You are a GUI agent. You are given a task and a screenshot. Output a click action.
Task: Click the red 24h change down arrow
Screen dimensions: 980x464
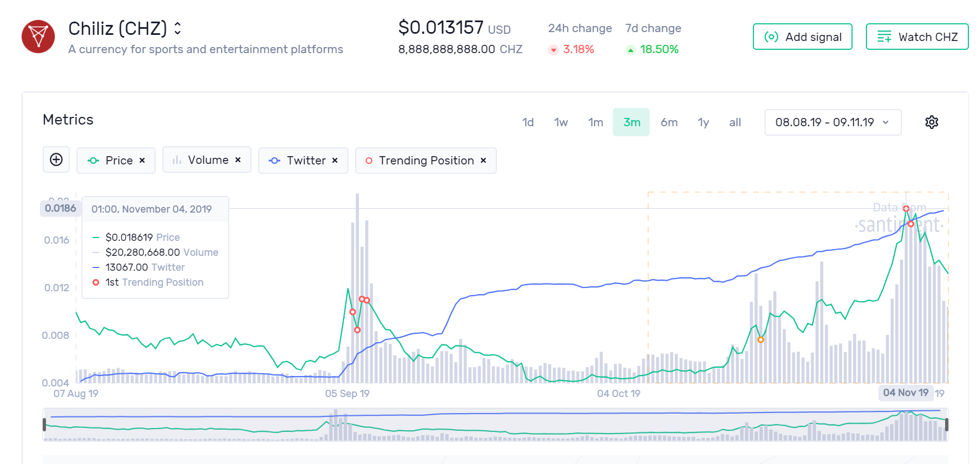click(x=553, y=50)
